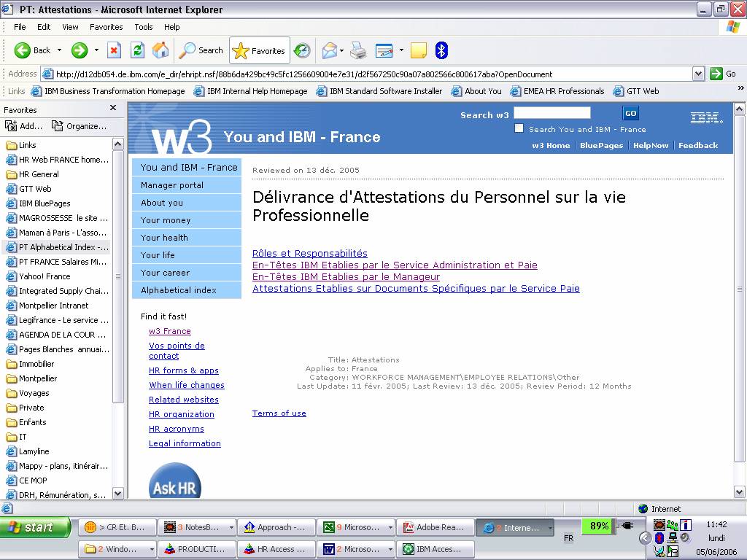Open the Lamyline favorite

(x=28, y=451)
